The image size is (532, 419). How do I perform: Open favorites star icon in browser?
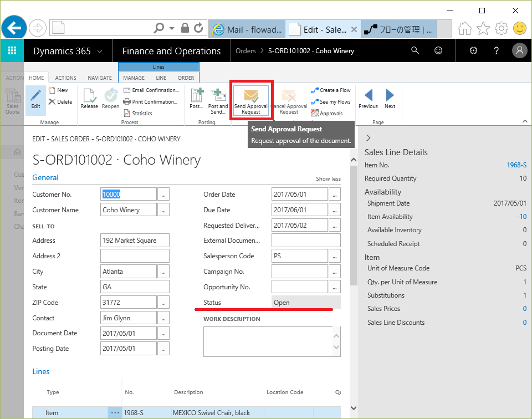click(x=483, y=28)
